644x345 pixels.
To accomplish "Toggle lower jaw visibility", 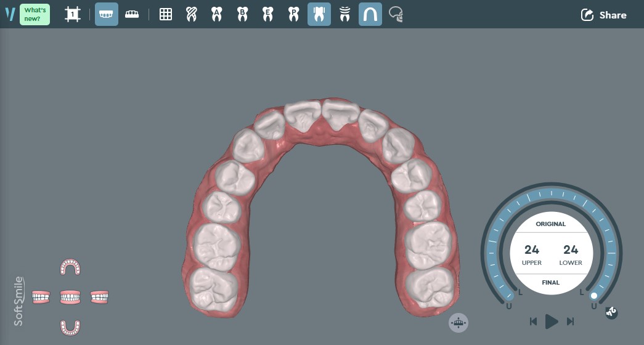I will 132,14.
